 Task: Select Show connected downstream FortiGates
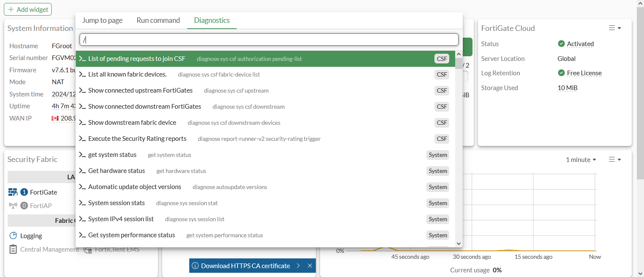(x=265, y=107)
